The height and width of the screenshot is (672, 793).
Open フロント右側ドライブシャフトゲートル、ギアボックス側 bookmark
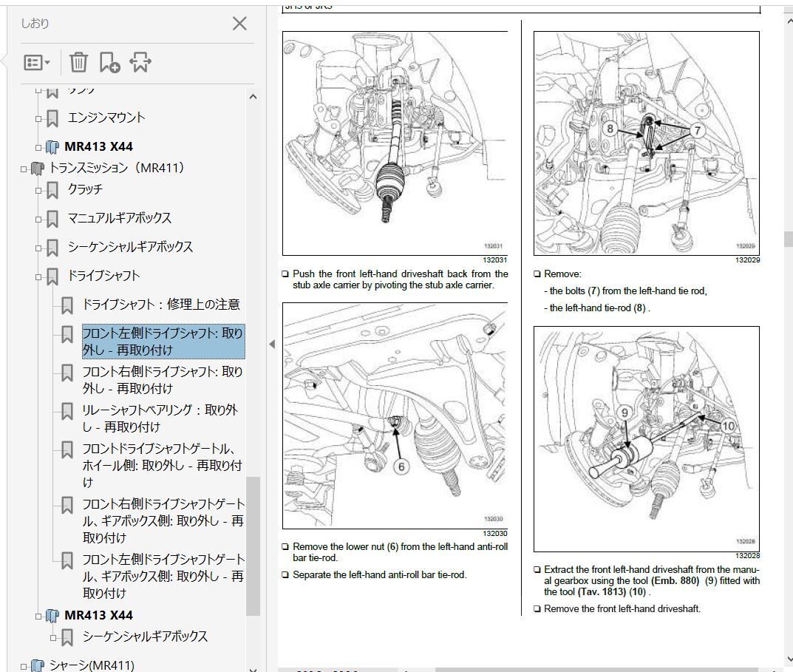pos(163,520)
